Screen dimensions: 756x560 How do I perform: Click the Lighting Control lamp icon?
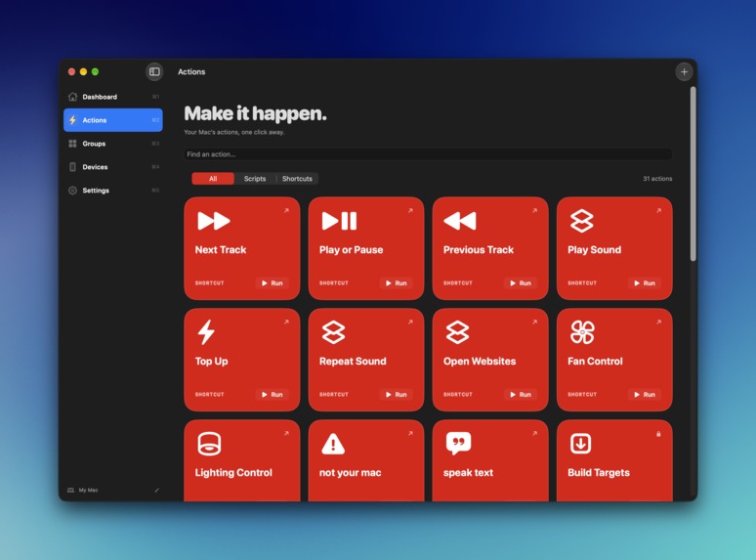(x=209, y=444)
